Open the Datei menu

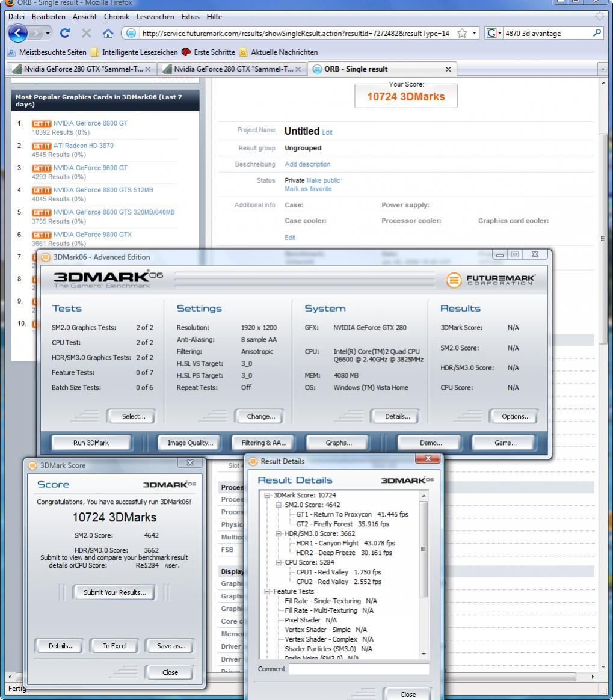(x=16, y=17)
